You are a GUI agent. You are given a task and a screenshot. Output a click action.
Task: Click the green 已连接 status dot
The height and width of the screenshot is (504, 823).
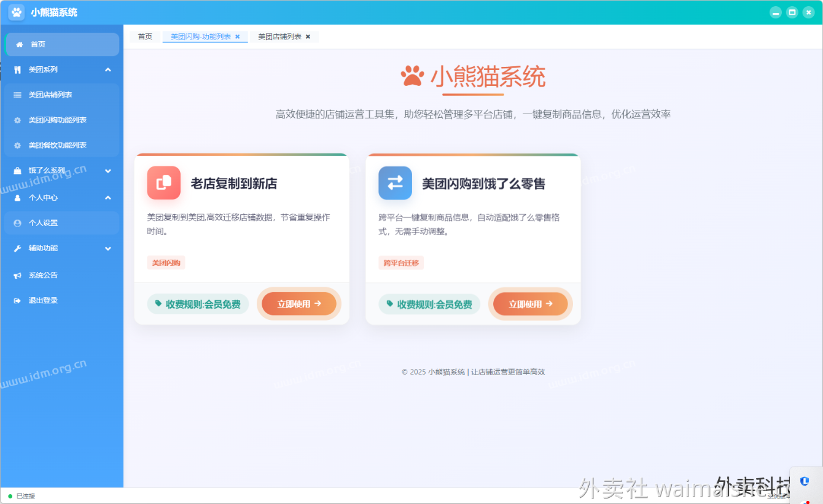[10, 496]
